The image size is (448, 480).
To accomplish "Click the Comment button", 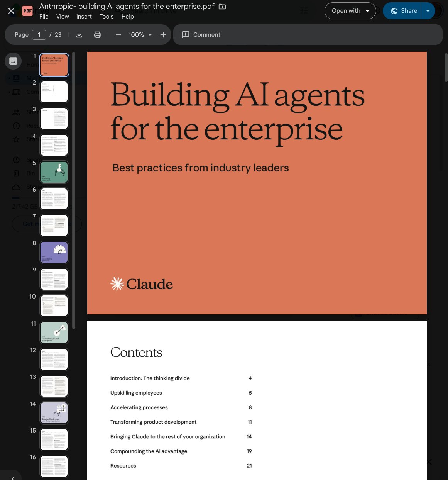I will pyautogui.click(x=201, y=35).
